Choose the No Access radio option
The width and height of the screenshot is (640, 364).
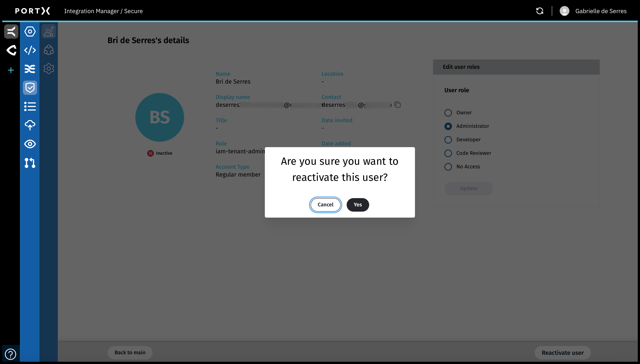pos(448,167)
